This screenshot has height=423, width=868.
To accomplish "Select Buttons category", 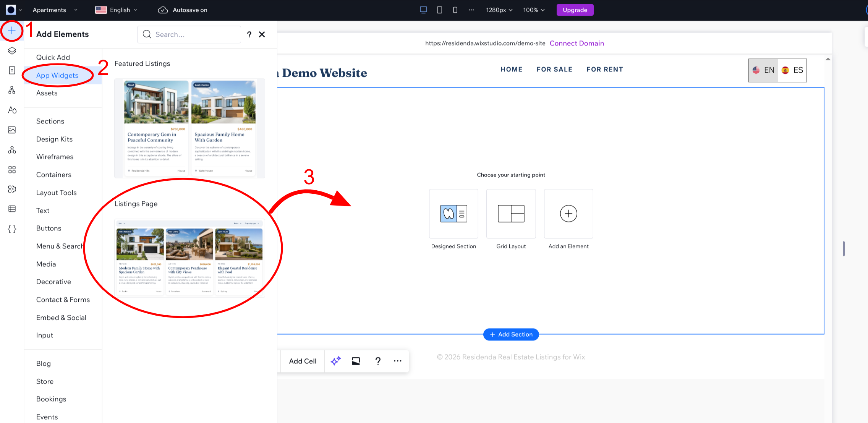I will click(x=49, y=228).
